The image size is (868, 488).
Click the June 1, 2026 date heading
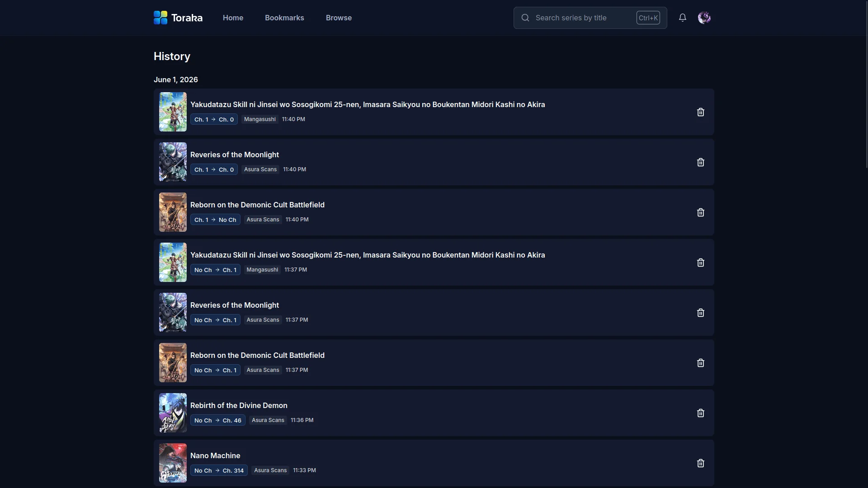(176, 80)
